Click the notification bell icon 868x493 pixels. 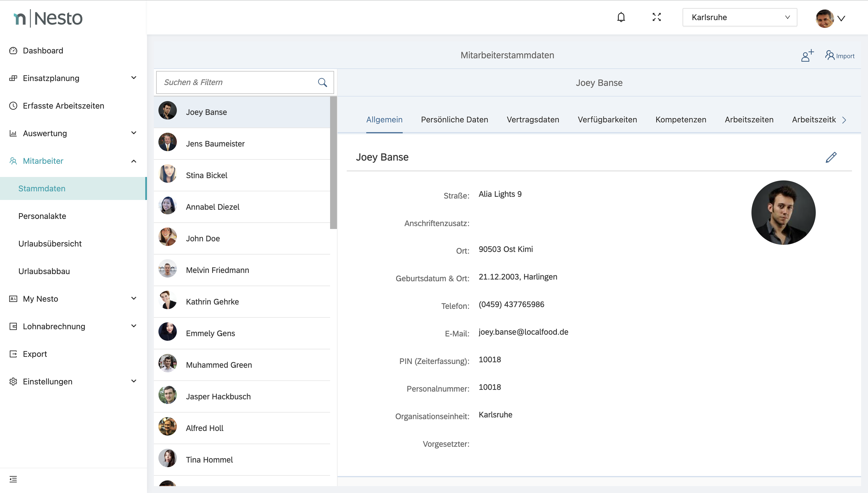click(621, 17)
